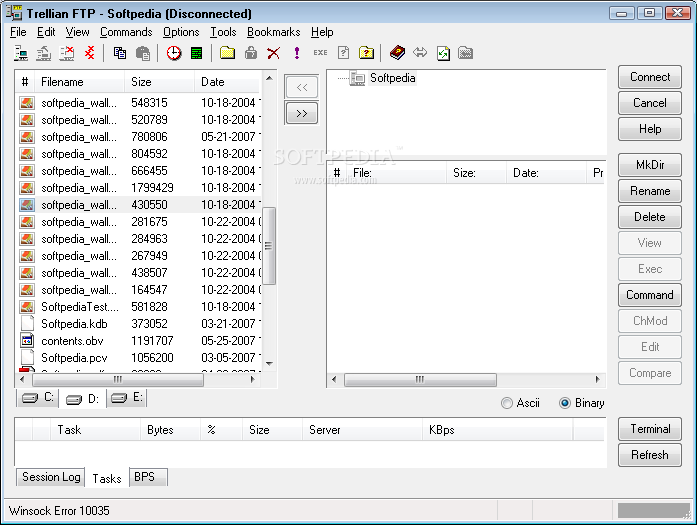This screenshot has height=525, width=697.
Task: Select the Ascii transfer mode
Action: 520,403
